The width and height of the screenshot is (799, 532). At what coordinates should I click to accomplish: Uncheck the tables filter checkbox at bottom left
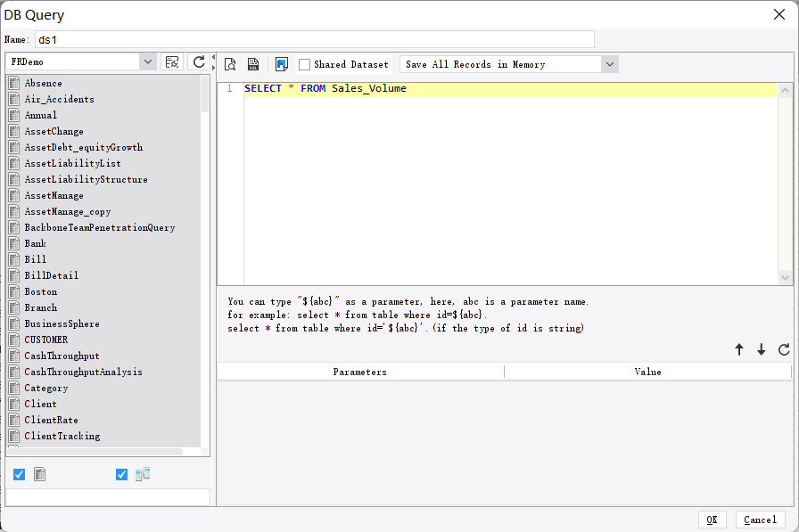click(19, 474)
